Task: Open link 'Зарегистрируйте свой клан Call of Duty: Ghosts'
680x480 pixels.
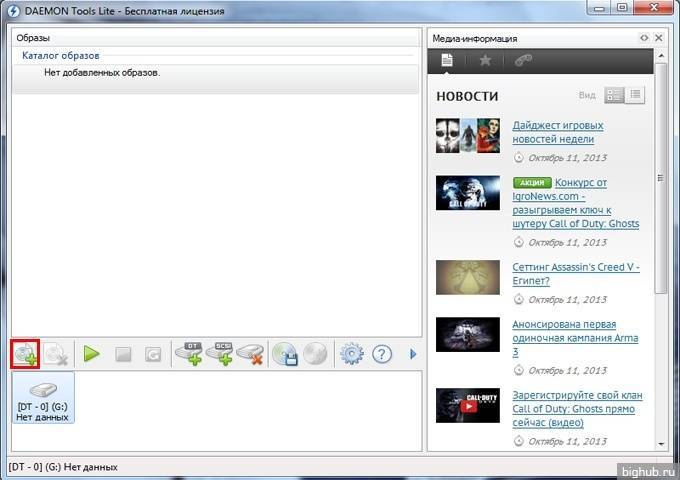Action: tap(577, 409)
